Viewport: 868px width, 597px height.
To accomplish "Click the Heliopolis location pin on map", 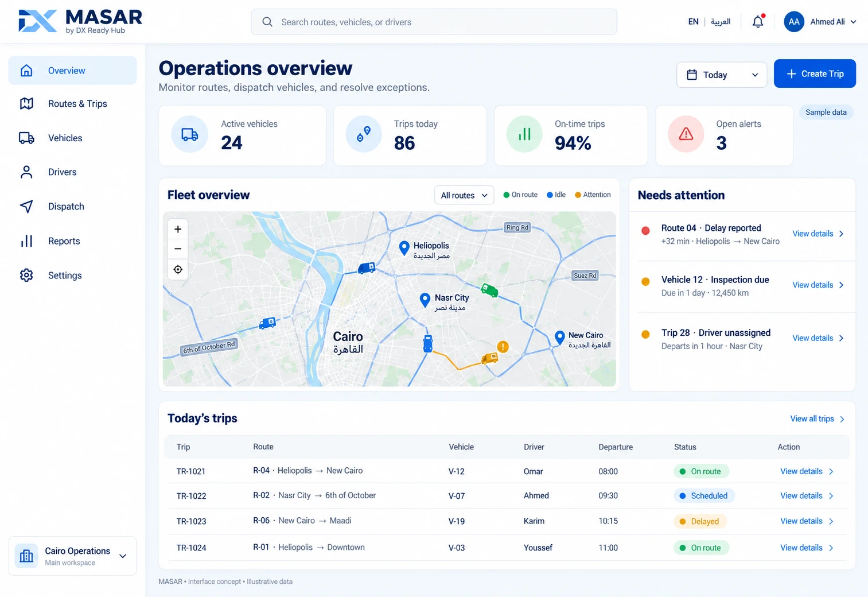I will [x=404, y=248].
